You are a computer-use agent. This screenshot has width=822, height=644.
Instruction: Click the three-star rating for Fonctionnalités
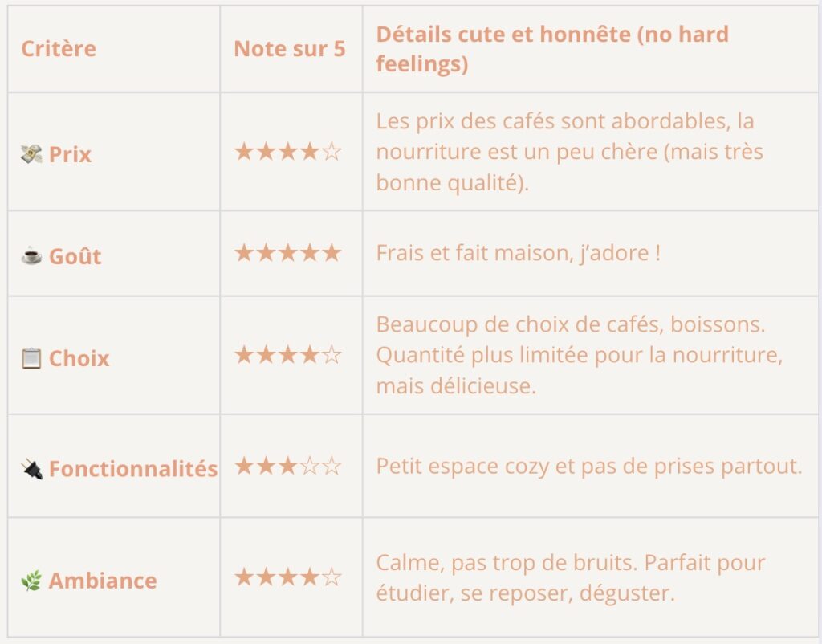[288, 466]
